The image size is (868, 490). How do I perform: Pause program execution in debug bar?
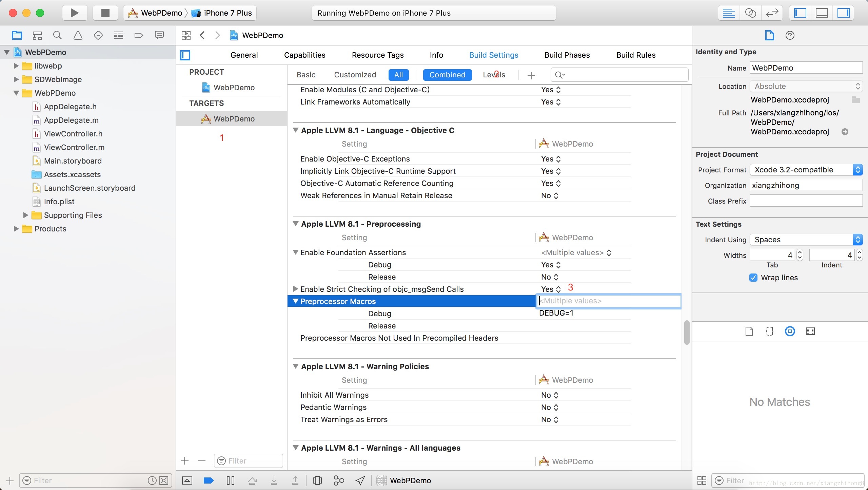[231, 480]
